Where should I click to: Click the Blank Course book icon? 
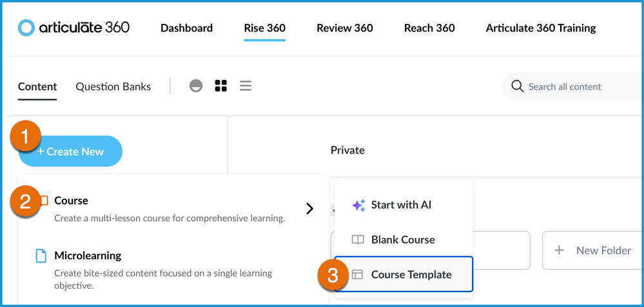coord(358,240)
